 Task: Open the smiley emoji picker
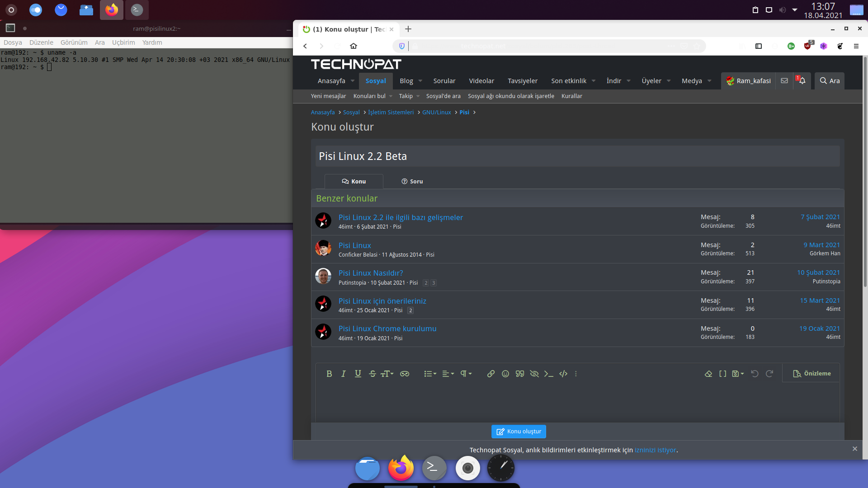point(505,374)
